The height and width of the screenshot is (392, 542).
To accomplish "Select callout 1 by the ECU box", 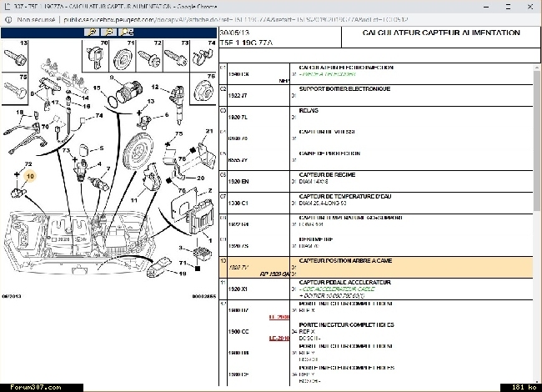I will click(x=210, y=240).
